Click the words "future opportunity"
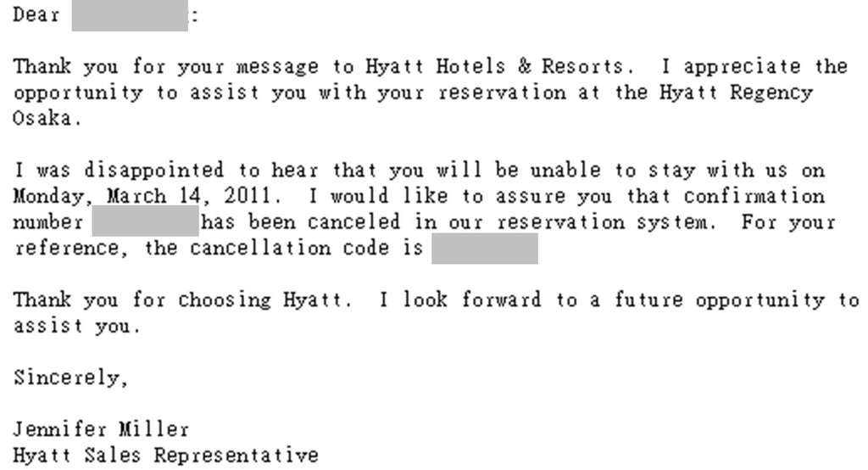 click(x=721, y=299)
